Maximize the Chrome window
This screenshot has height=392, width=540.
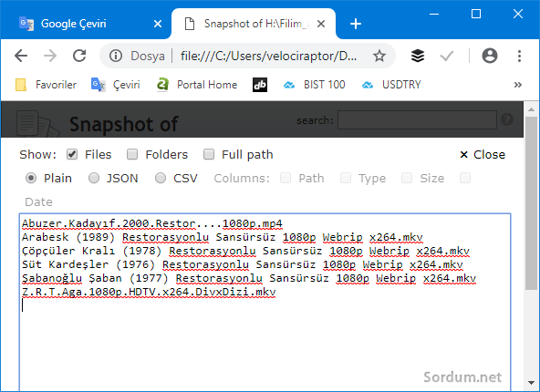476,14
